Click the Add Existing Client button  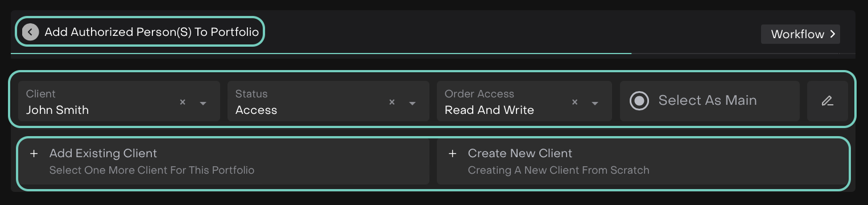[x=224, y=162]
